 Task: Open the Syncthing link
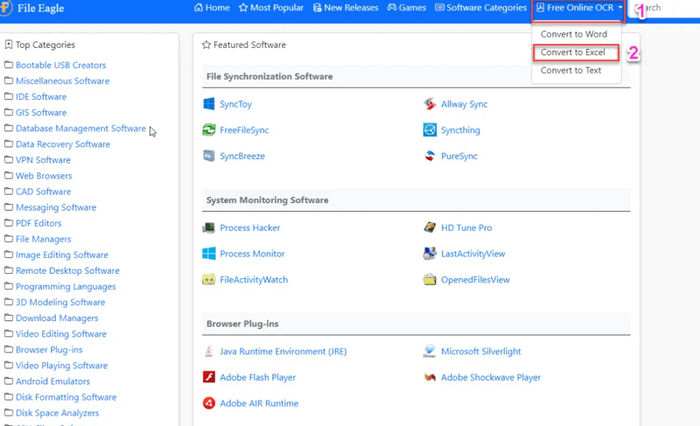[461, 130]
